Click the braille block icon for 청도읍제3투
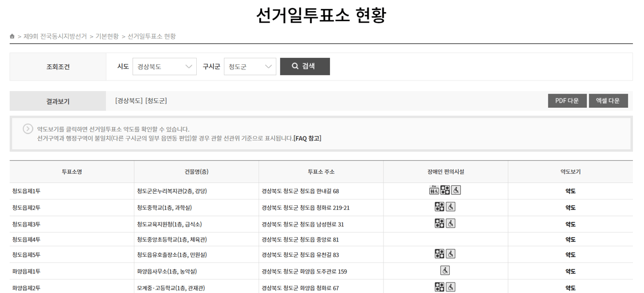Screen dimensions: 644x293 440,223
